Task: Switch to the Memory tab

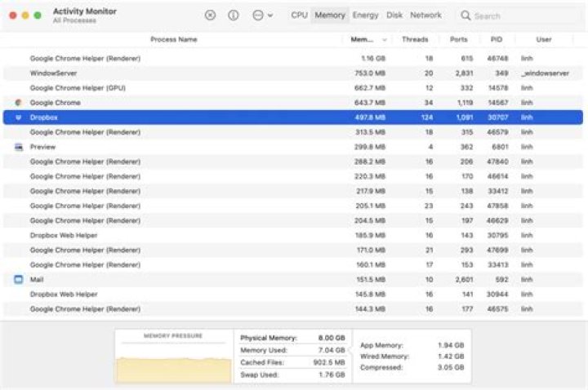Action: [330, 16]
